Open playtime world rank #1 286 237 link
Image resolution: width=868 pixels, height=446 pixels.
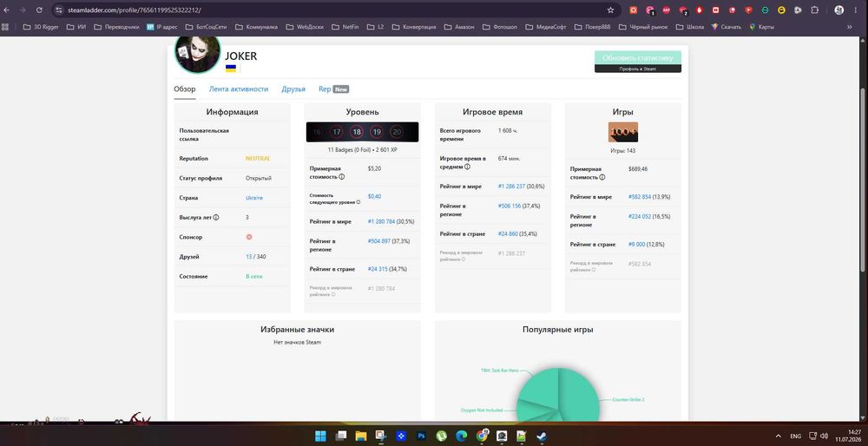pyautogui.click(x=511, y=187)
